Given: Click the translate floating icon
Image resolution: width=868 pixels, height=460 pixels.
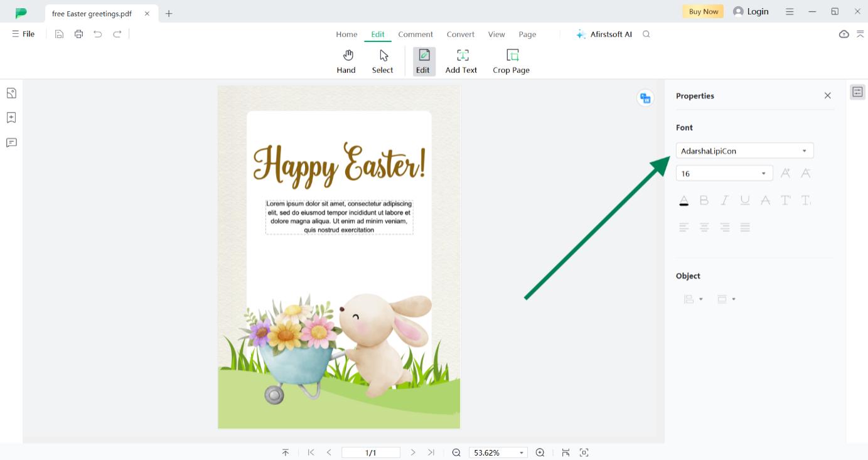Looking at the screenshot, I should coord(645,98).
